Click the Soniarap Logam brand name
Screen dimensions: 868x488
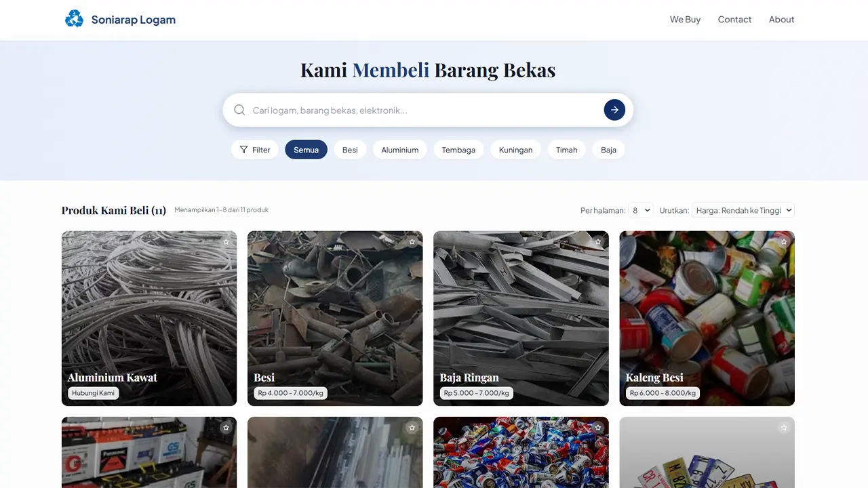[134, 20]
